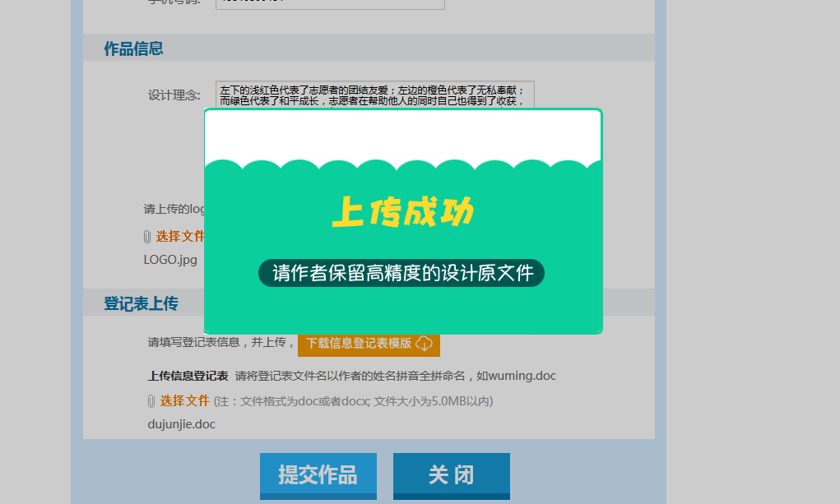Open 选择文件 link for the registration form
Image resolution: width=840 pixels, height=504 pixels.
pos(184,400)
